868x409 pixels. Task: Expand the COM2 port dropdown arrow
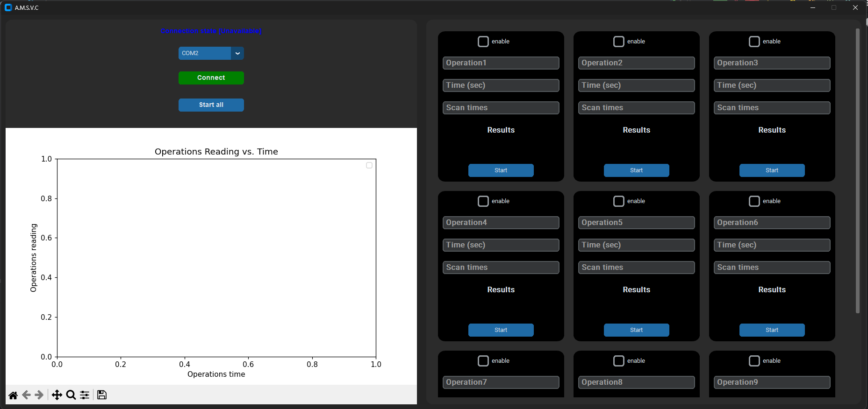[237, 53]
